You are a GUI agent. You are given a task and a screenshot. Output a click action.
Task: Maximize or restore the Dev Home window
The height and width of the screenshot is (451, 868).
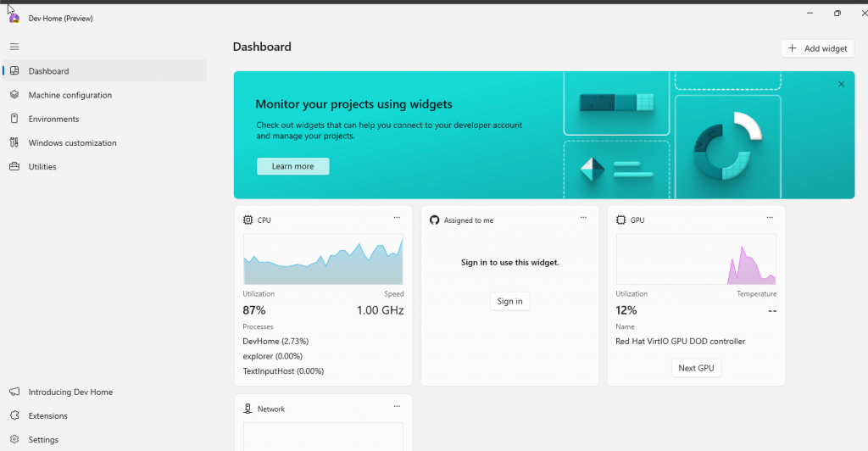(x=837, y=13)
